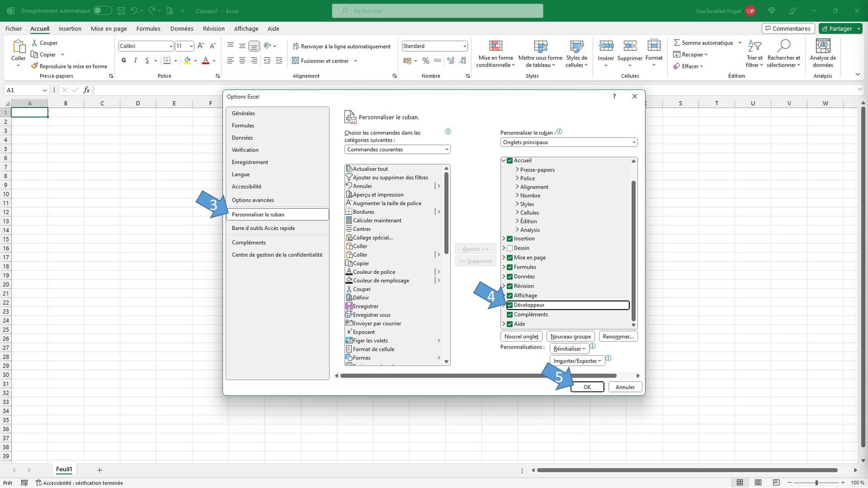This screenshot has width=868, height=488.
Task: Select the Feuil1 sheet tab
Action: pyautogui.click(x=64, y=469)
